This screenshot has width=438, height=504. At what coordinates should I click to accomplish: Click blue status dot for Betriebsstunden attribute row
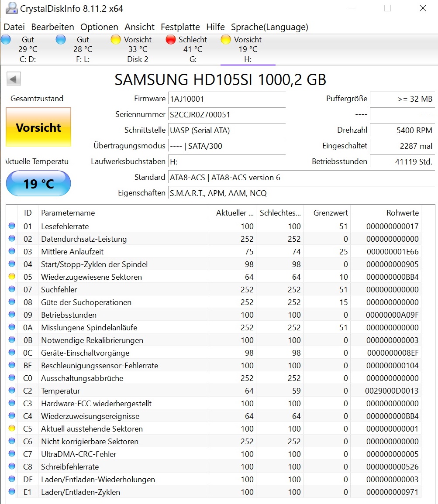(x=12, y=314)
